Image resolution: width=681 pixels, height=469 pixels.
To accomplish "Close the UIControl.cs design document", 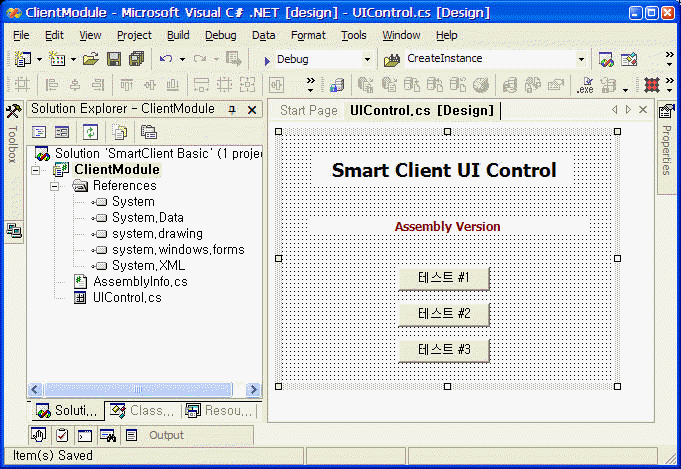I will [x=643, y=110].
